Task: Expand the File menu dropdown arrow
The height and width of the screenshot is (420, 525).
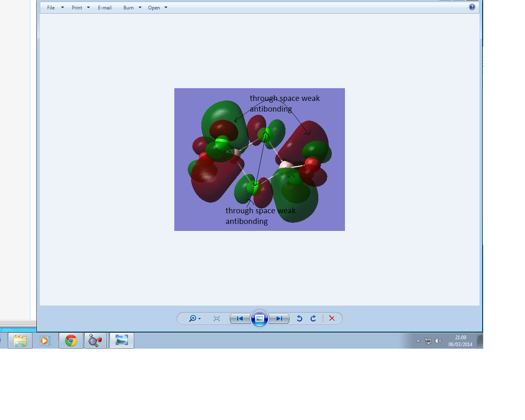Action: [62, 7]
